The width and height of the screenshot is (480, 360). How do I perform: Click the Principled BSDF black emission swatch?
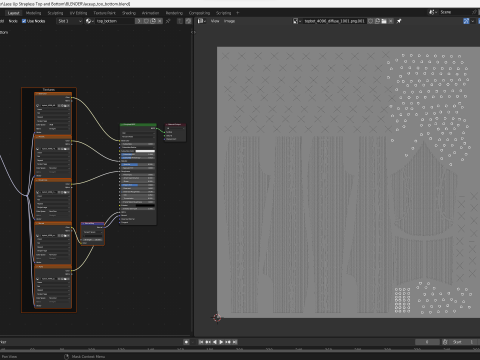point(145,205)
